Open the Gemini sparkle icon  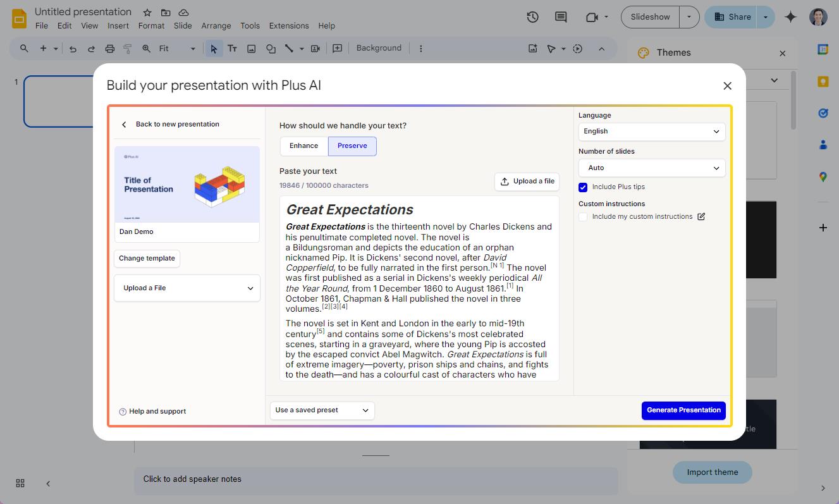790,17
